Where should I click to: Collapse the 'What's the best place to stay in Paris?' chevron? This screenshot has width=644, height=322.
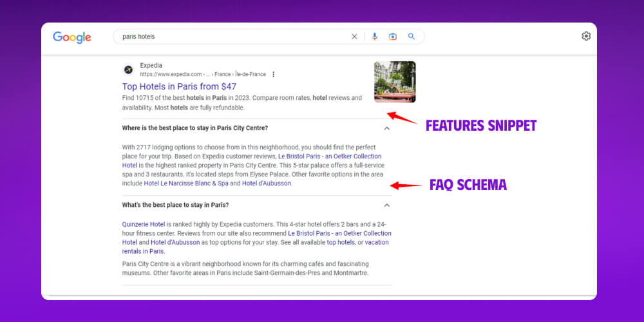(386, 205)
